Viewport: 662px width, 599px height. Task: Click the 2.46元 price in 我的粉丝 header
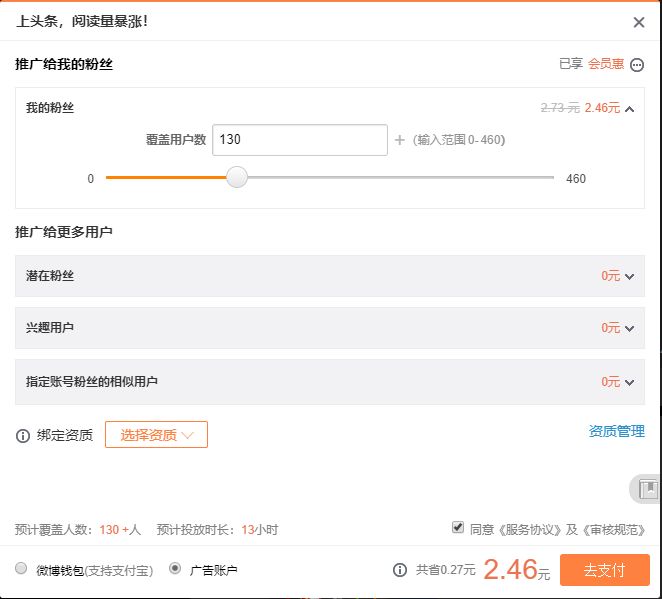pyautogui.click(x=602, y=108)
